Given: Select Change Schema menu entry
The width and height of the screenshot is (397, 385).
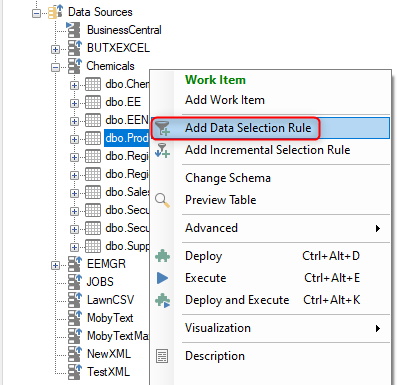Looking at the screenshot, I should (x=228, y=178).
